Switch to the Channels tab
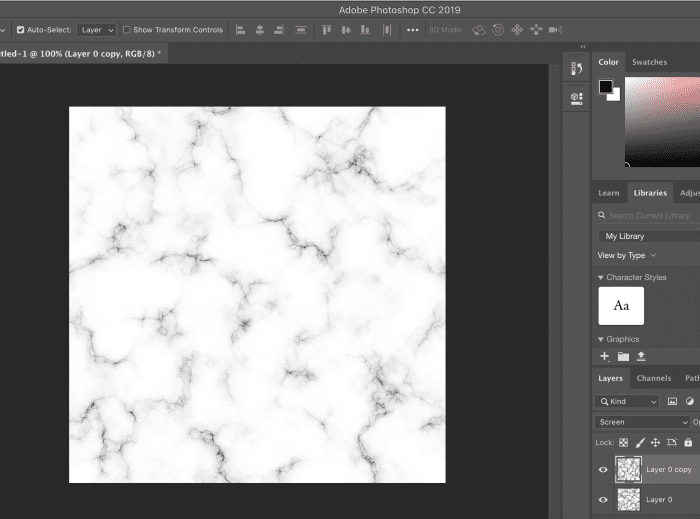This screenshot has height=519, width=700. point(654,378)
